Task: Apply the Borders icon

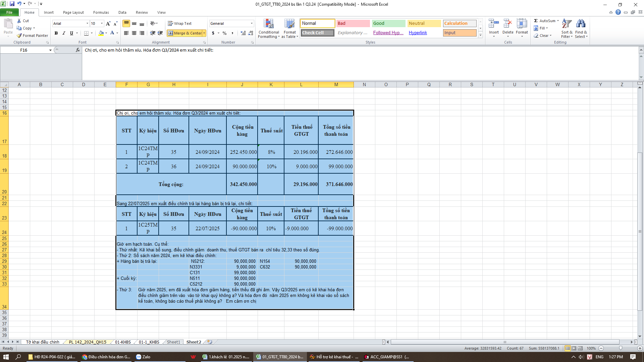Action: 86,33
